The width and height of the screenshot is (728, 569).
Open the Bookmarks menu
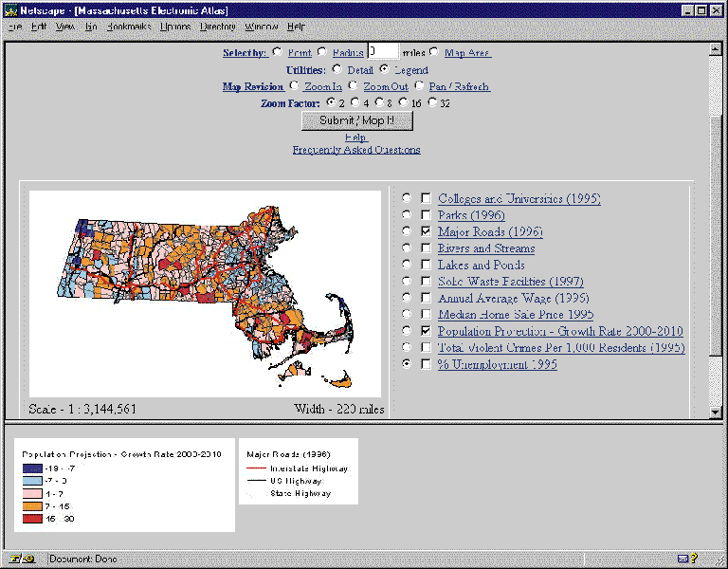coord(128,27)
